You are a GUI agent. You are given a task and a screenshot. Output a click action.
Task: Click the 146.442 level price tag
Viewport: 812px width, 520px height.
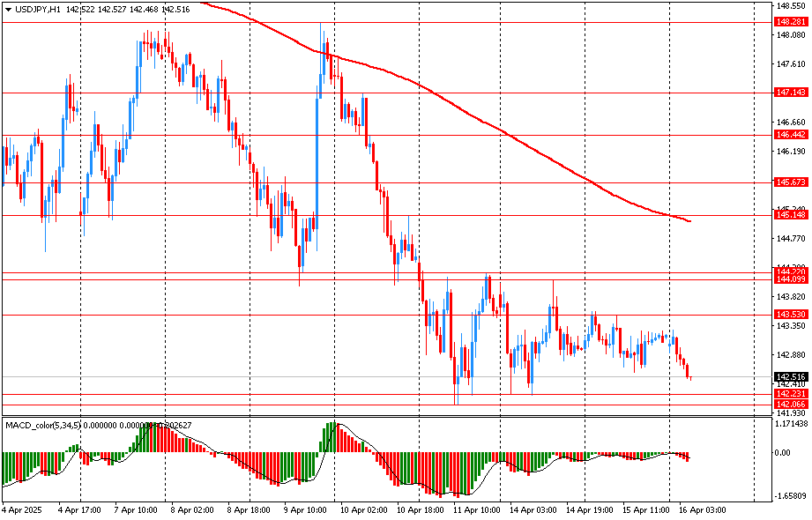790,135
